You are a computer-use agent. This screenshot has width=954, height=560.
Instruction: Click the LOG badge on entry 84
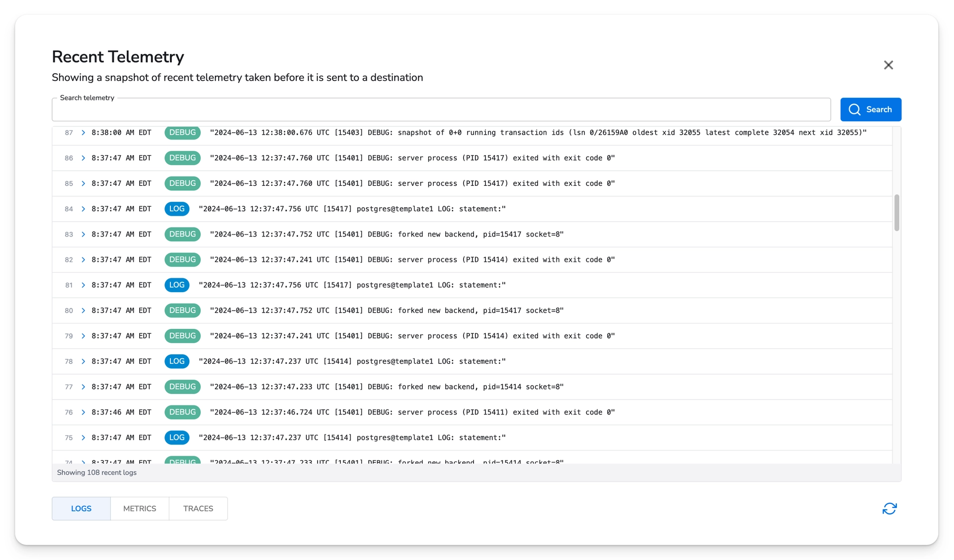pos(177,209)
